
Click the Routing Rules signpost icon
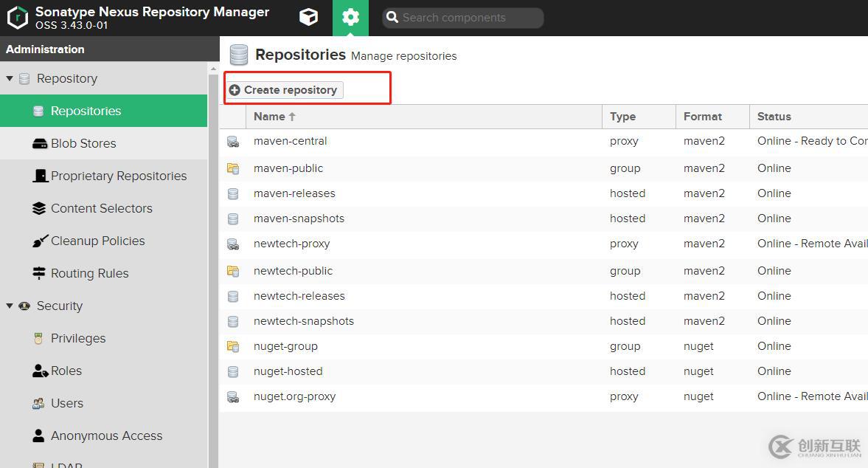(x=39, y=273)
